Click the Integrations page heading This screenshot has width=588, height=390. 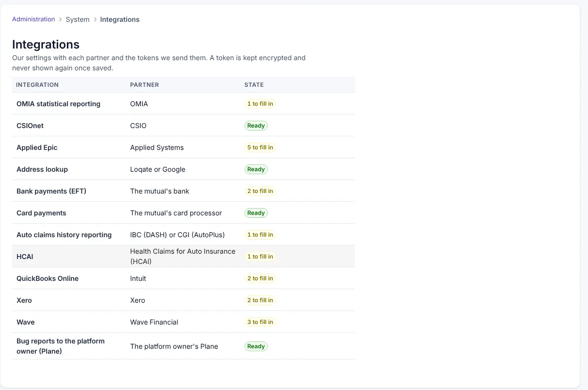tap(46, 44)
